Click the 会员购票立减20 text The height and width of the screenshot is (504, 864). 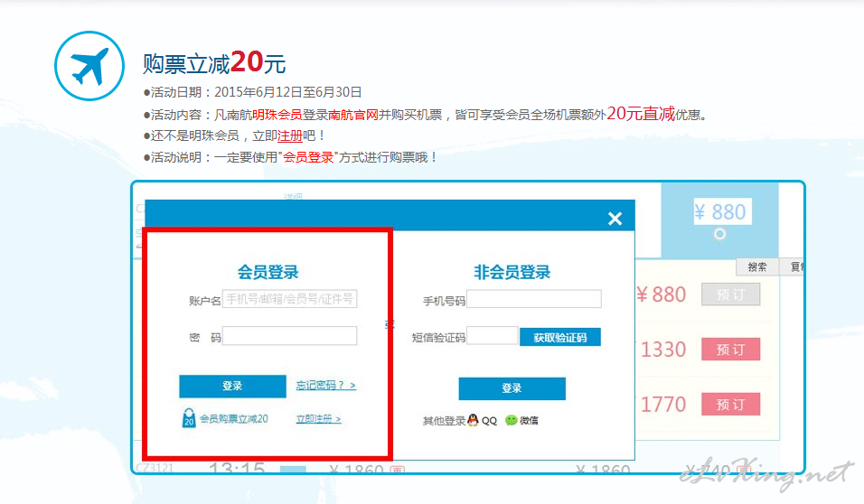pyautogui.click(x=234, y=418)
